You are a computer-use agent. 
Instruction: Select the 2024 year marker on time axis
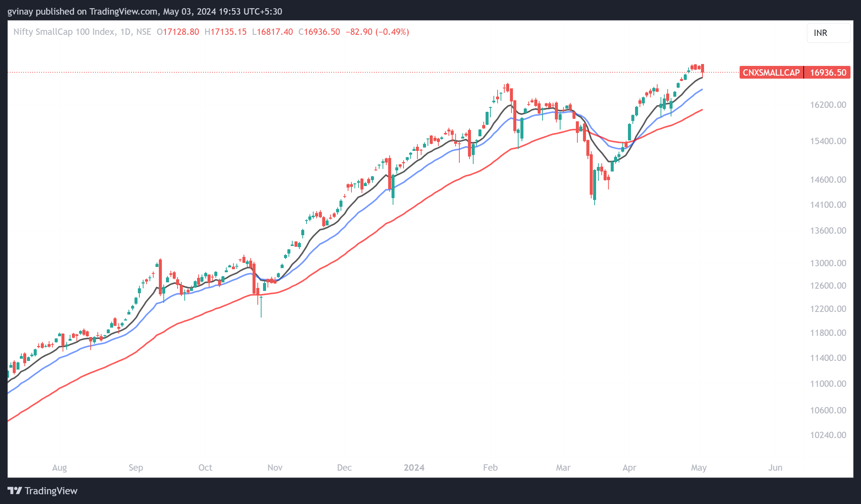click(x=414, y=467)
